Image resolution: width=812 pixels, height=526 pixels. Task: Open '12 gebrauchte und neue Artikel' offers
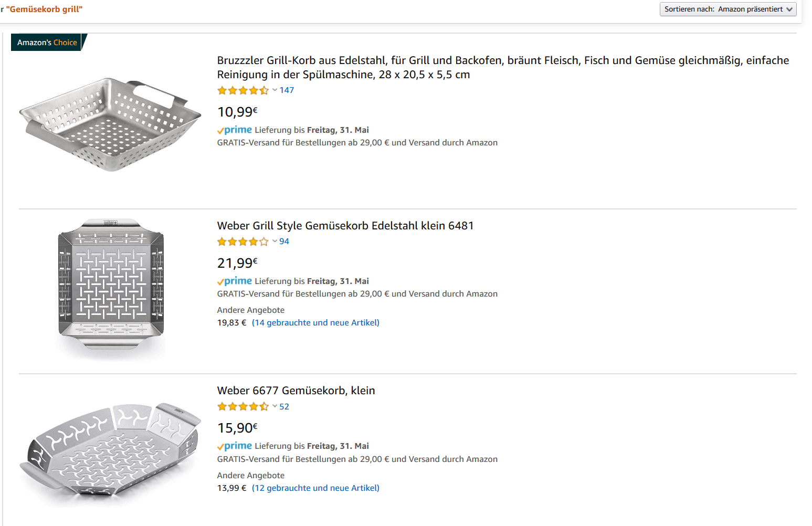click(x=315, y=488)
